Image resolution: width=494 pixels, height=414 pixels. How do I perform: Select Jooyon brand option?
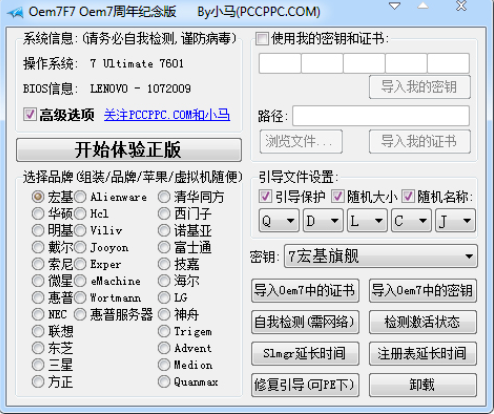click(80, 247)
